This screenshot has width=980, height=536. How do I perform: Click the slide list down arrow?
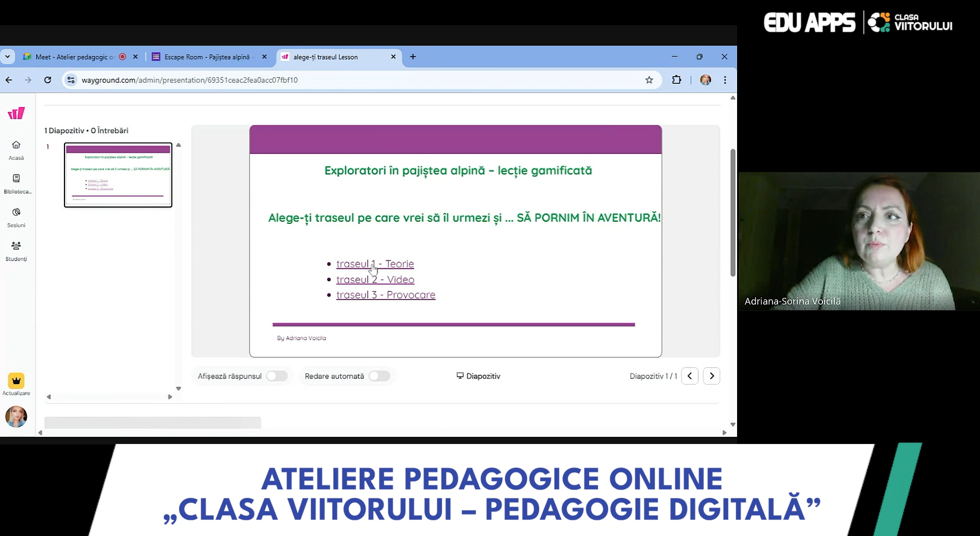[178, 389]
